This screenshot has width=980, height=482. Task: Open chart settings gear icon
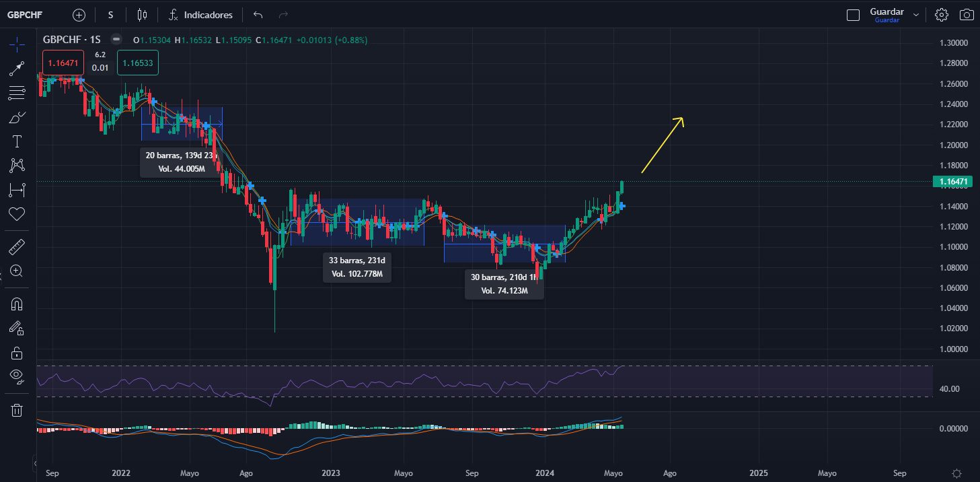click(942, 15)
